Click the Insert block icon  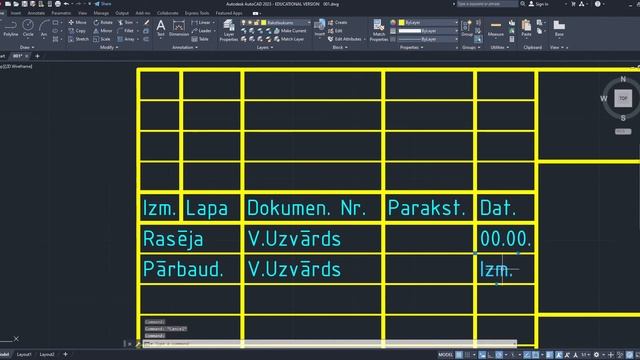tap(320, 28)
